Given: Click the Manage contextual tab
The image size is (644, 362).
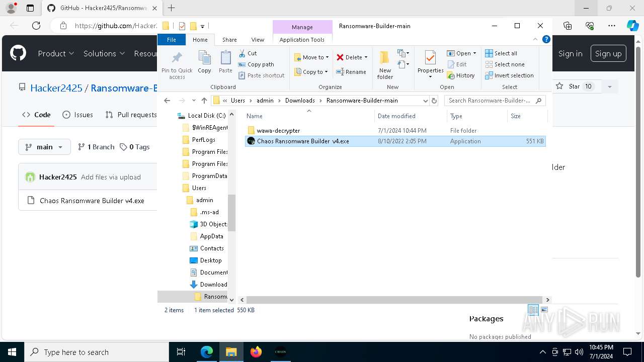Looking at the screenshot, I should [x=302, y=27].
